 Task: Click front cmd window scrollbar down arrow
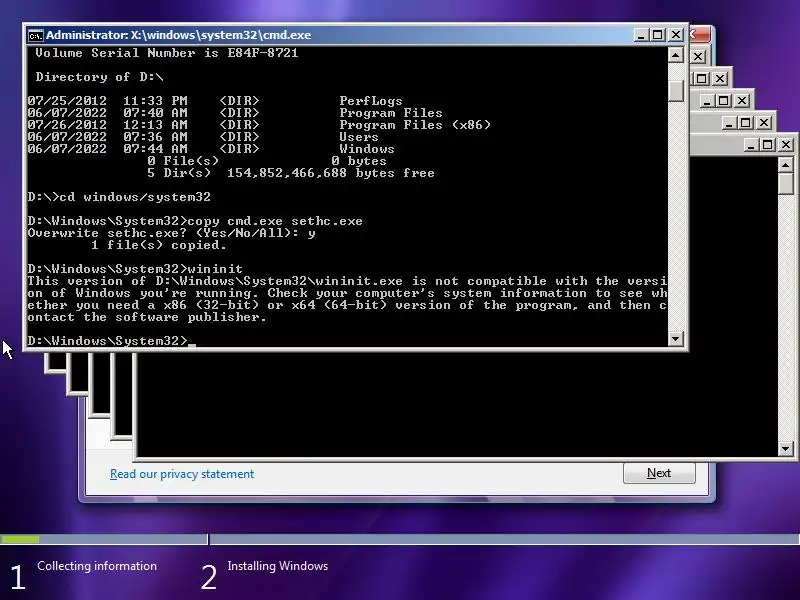(x=676, y=338)
